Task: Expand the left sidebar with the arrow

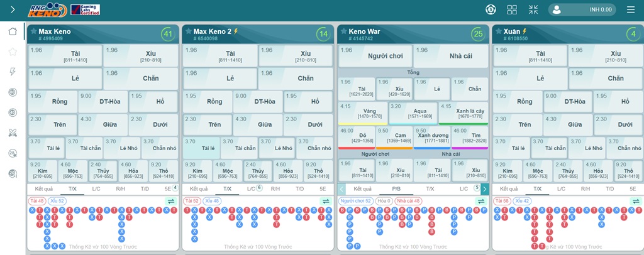Action: click(13, 9)
